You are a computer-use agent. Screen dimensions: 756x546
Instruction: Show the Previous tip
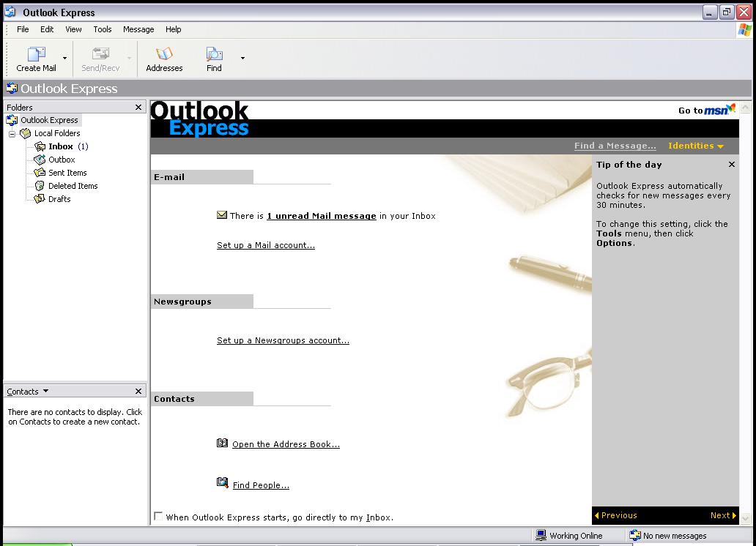tap(615, 515)
